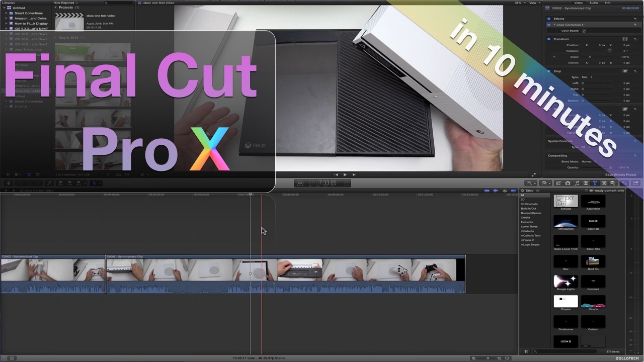Toggle the Crop enable checkbox

point(549,71)
